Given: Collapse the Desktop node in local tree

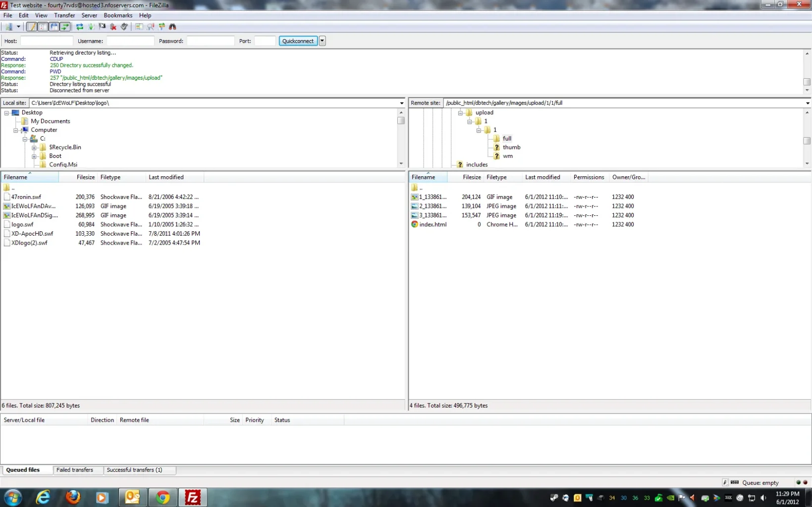Looking at the screenshot, I should pos(6,113).
